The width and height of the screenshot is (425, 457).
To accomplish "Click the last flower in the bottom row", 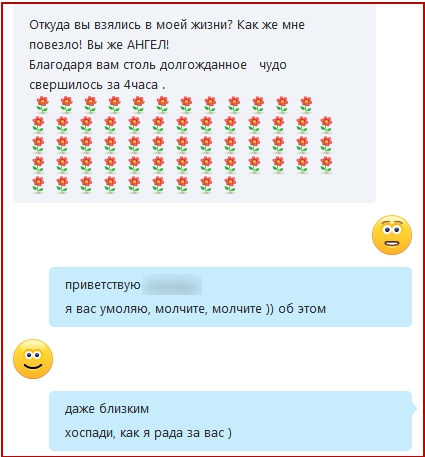I will click(x=230, y=185).
